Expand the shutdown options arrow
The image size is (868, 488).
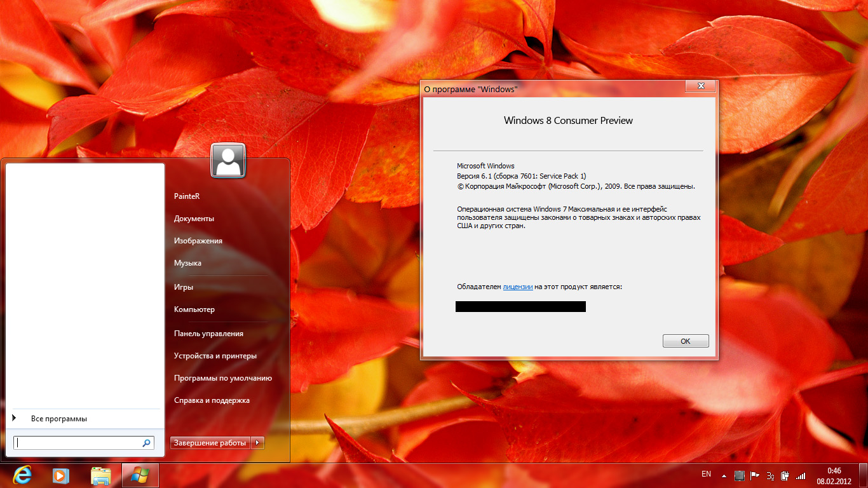click(257, 443)
